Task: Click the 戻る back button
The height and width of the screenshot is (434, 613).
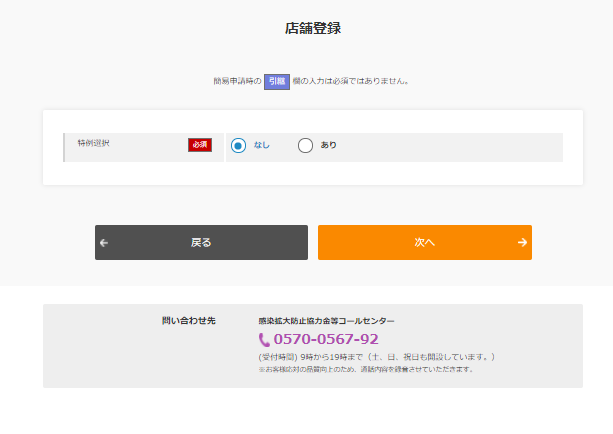Action: tap(201, 242)
